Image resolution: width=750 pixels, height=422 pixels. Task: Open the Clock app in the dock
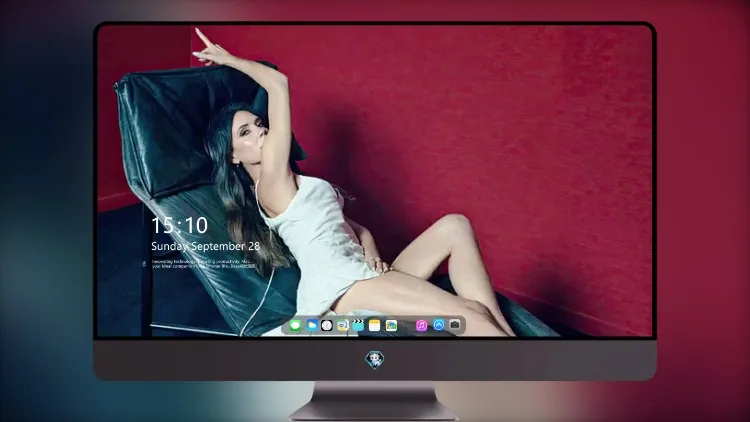click(327, 326)
